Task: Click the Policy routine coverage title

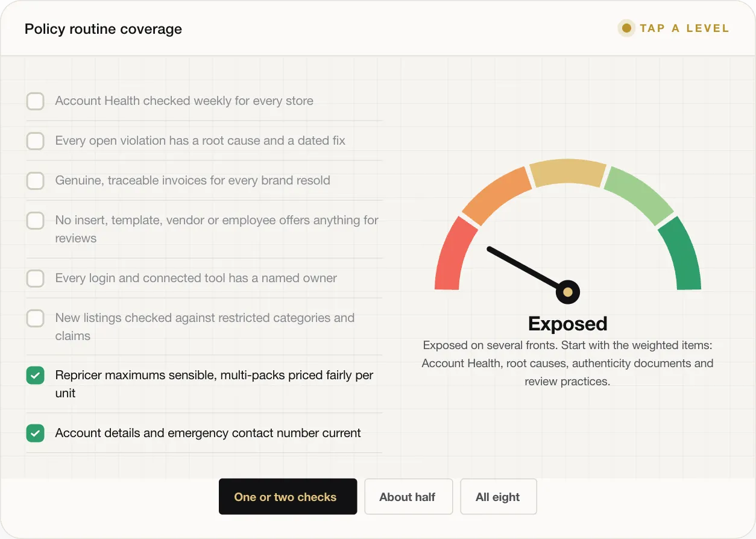Action: pos(103,29)
